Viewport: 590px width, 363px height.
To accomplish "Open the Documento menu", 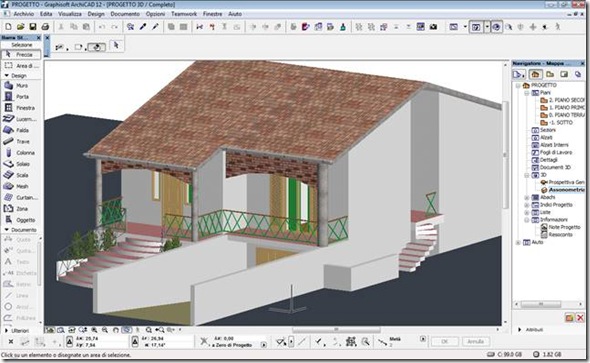I will [x=125, y=14].
